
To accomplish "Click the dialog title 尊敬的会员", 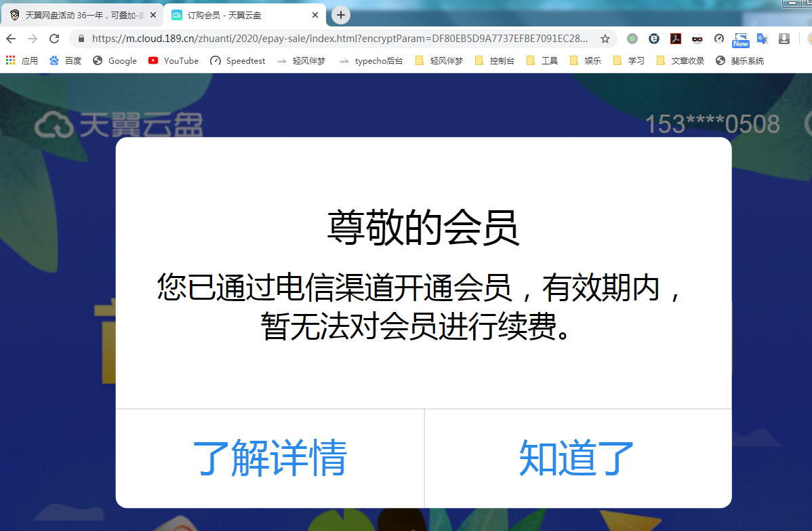I will (x=423, y=227).
